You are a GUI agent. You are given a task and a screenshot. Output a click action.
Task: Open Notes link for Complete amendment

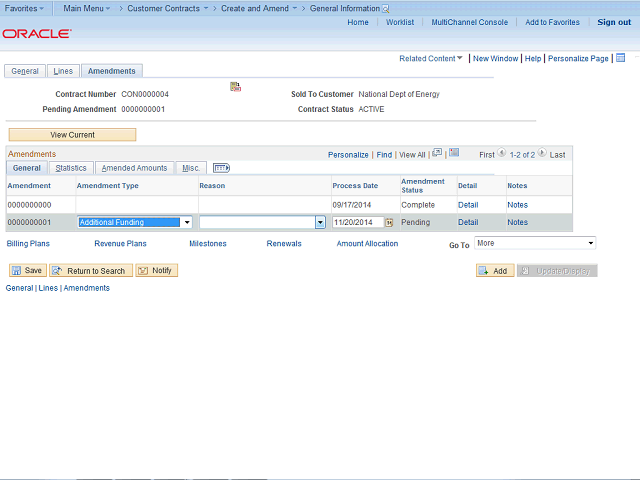pyautogui.click(x=518, y=205)
